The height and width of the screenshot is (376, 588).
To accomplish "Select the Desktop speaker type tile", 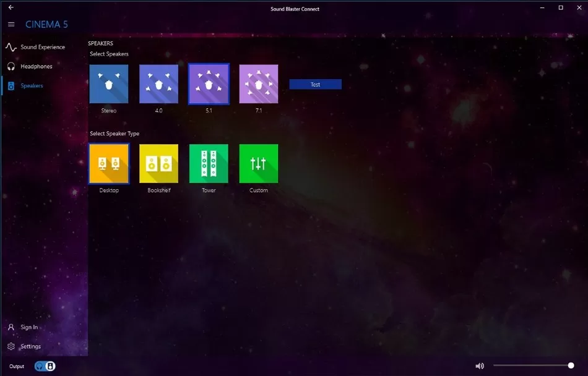I will pyautogui.click(x=109, y=164).
